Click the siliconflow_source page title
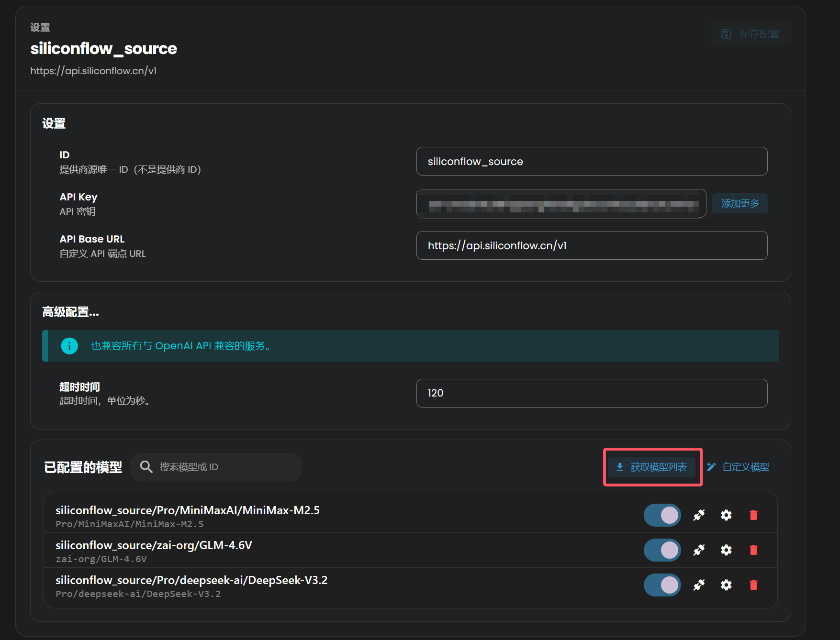Image resolution: width=840 pixels, height=640 pixels. [x=104, y=48]
